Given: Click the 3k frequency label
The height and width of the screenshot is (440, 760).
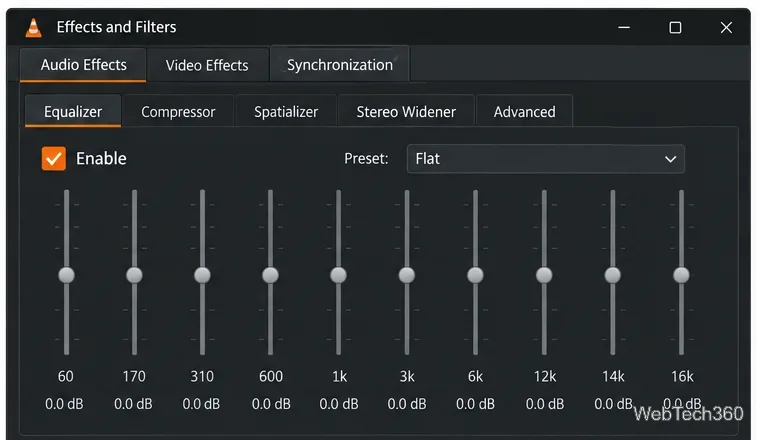Looking at the screenshot, I should click(x=407, y=376).
